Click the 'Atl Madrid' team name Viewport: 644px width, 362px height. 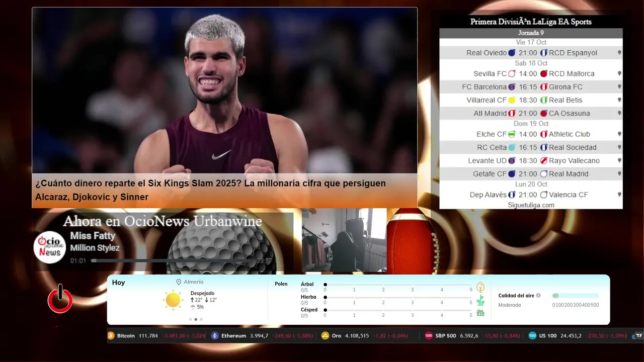click(490, 114)
